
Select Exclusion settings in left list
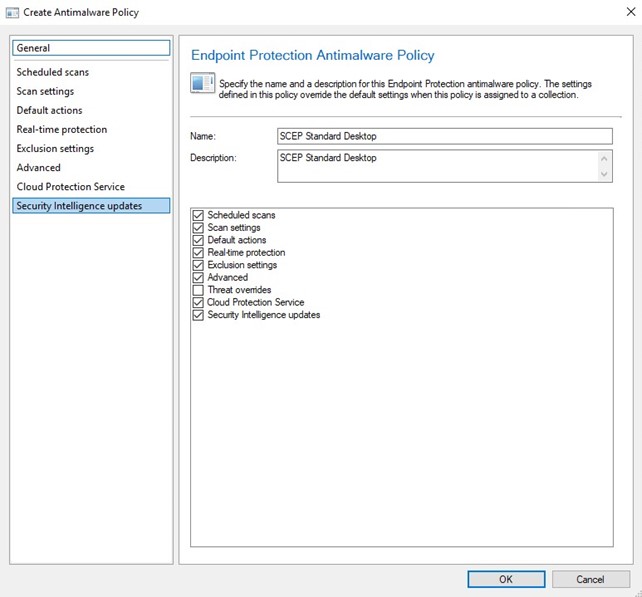(x=91, y=149)
